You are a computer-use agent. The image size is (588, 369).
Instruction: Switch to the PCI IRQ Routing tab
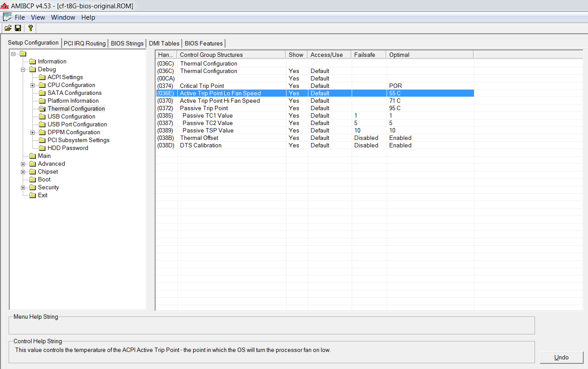coord(84,43)
